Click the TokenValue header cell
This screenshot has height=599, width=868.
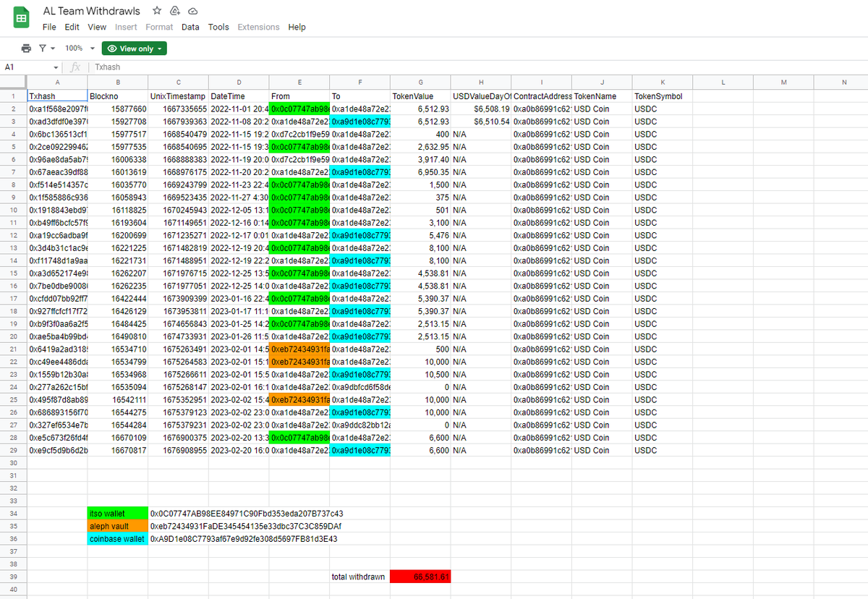click(421, 96)
